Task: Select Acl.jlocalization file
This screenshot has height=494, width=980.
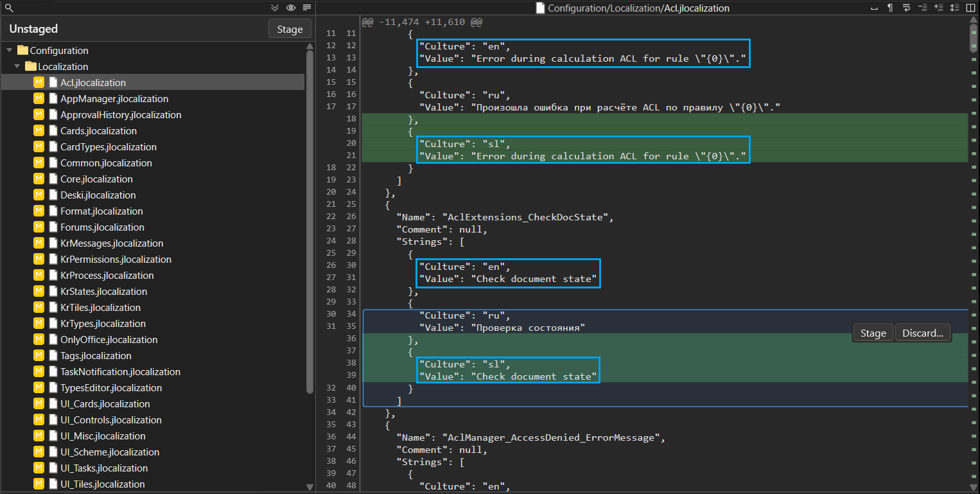Action: click(x=152, y=82)
